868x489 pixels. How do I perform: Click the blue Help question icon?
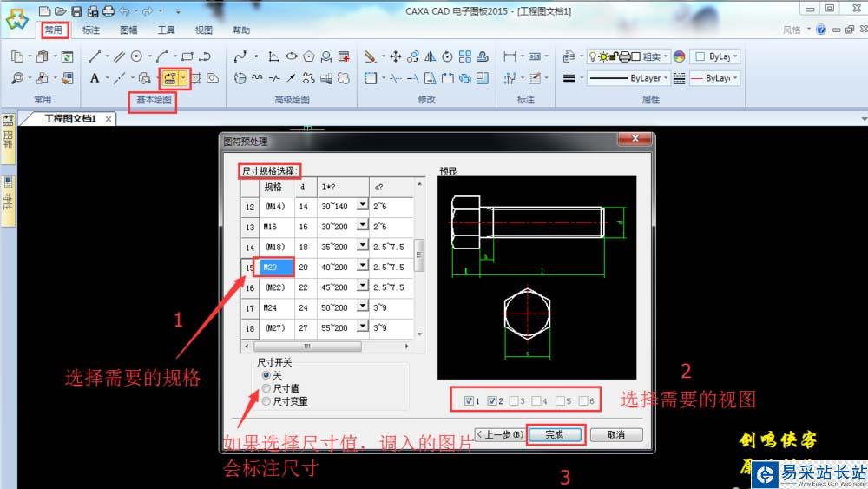coord(821,30)
